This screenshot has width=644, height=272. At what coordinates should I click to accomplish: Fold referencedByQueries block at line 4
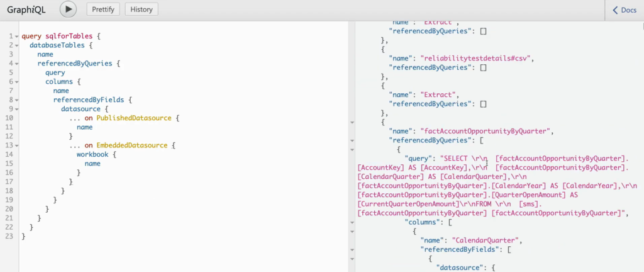[x=17, y=64]
